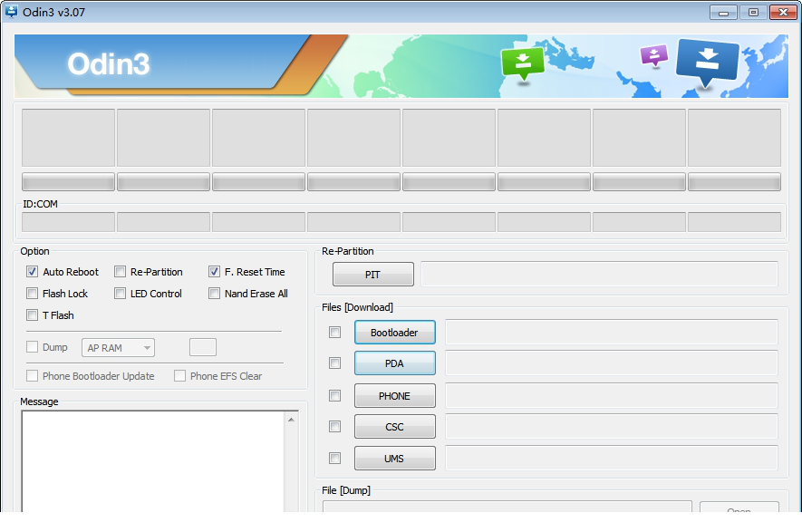Check the box next to CSC
Viewport: 802px width, 532px height.
[335, 427]
